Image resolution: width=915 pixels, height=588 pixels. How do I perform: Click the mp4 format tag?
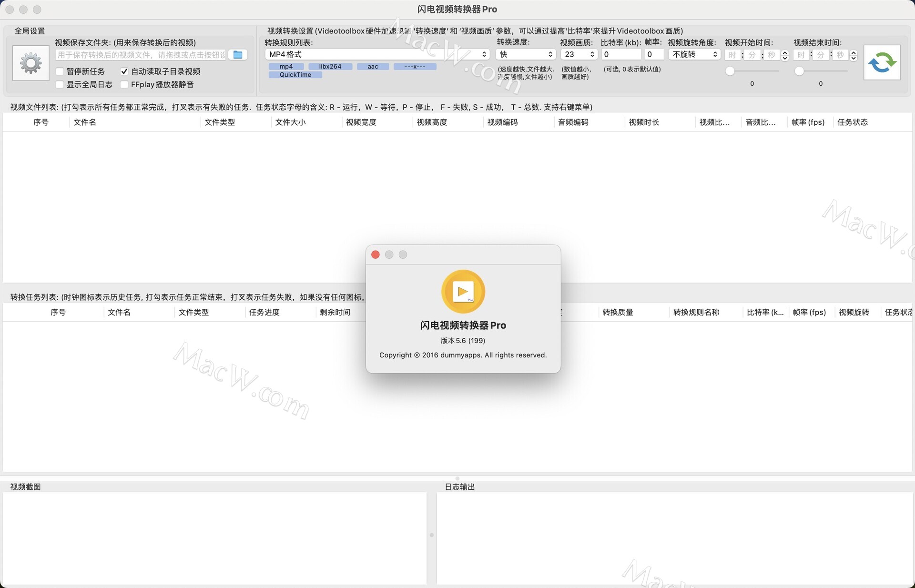[x=286, y=67]
